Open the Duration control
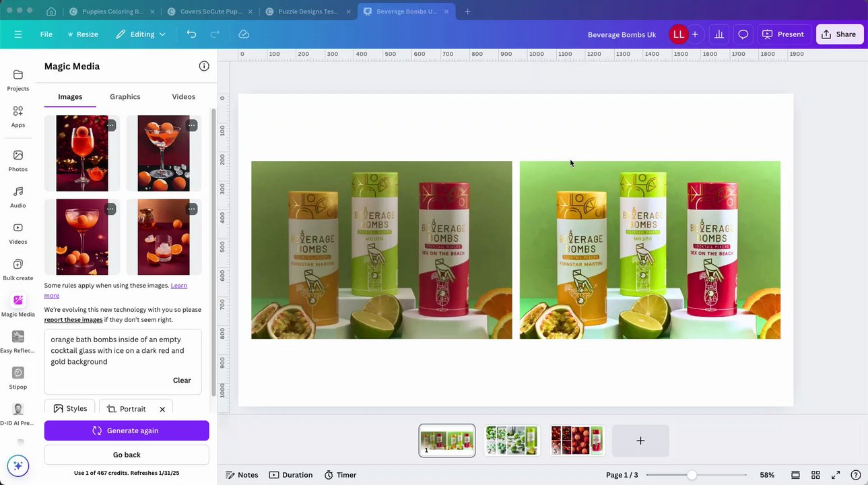868x485 pixels. point(291,475)
